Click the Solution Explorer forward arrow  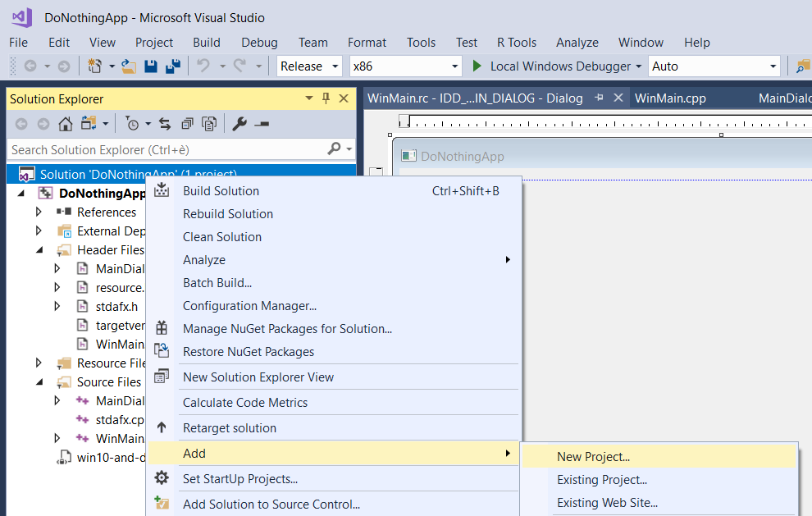(43, 124)
